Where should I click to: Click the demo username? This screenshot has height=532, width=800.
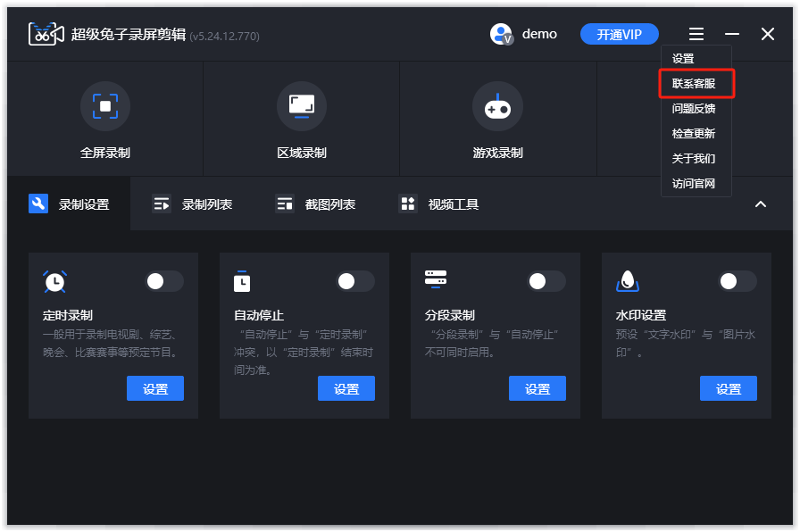(x=539, y=34)
